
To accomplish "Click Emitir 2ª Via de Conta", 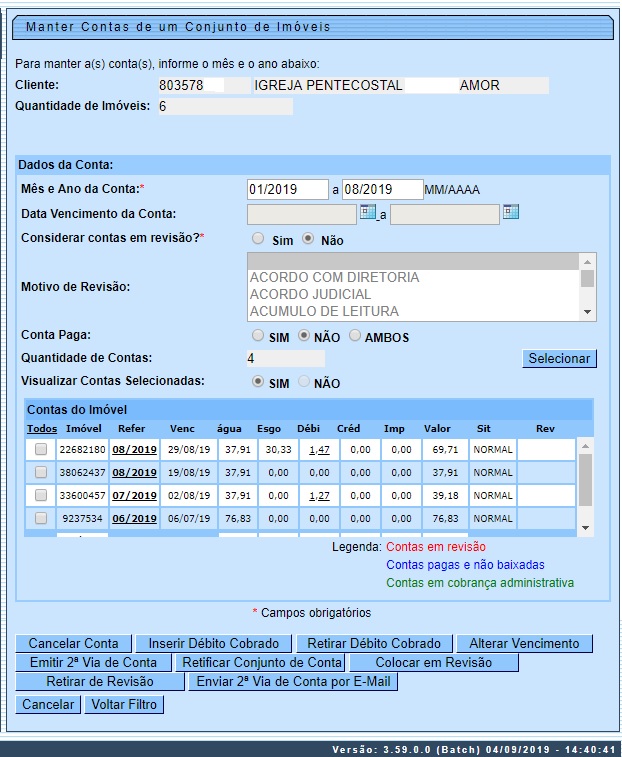I will coord(94,663).
